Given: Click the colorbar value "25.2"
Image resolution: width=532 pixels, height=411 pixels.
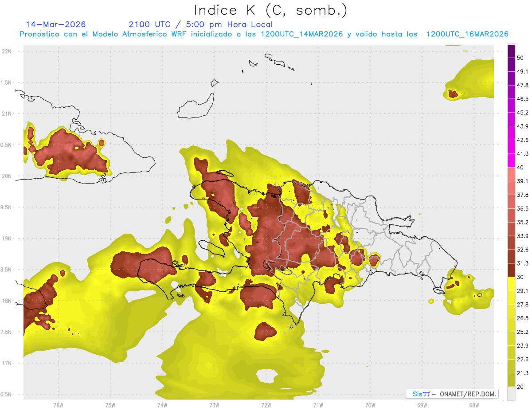Looking at the screenshot, I should coord(523,332).
